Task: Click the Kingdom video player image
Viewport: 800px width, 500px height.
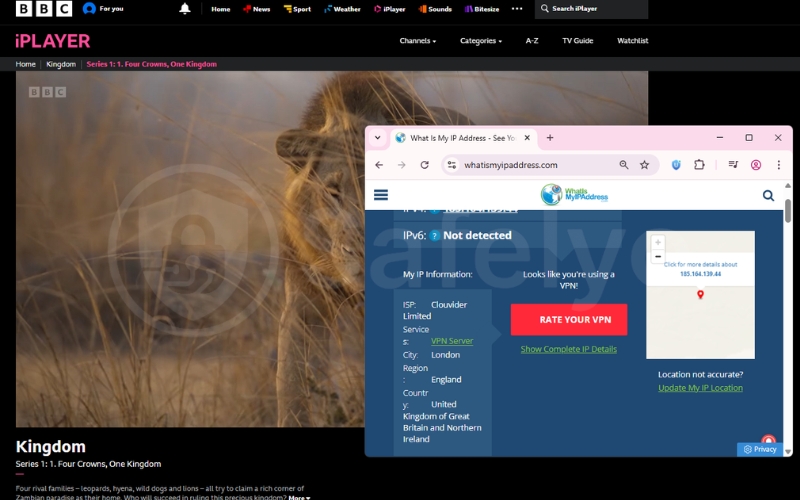Action: pos(190,249)
